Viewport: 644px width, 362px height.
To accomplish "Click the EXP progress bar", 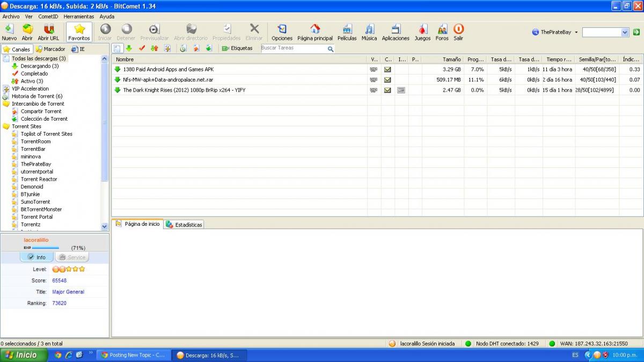I will point(46,248).
